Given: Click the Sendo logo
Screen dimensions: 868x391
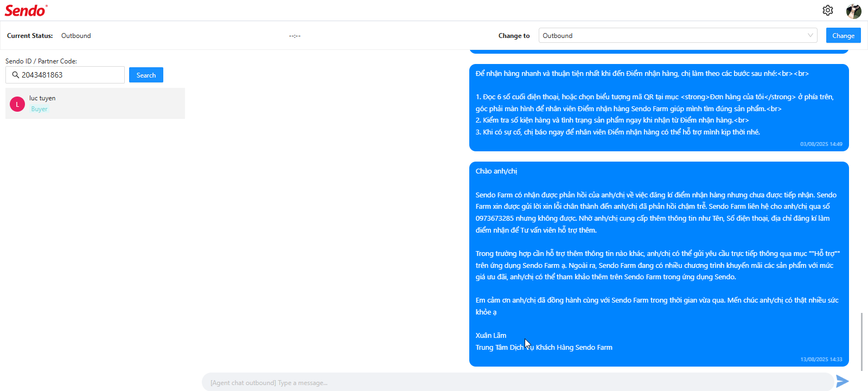Looking at the screenshot, I should click(x=26, y=10).
